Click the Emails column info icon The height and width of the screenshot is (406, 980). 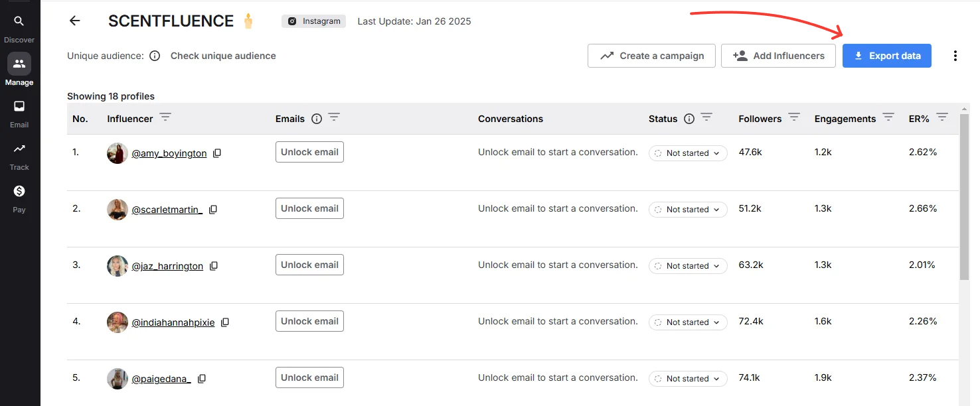(317, 119)
